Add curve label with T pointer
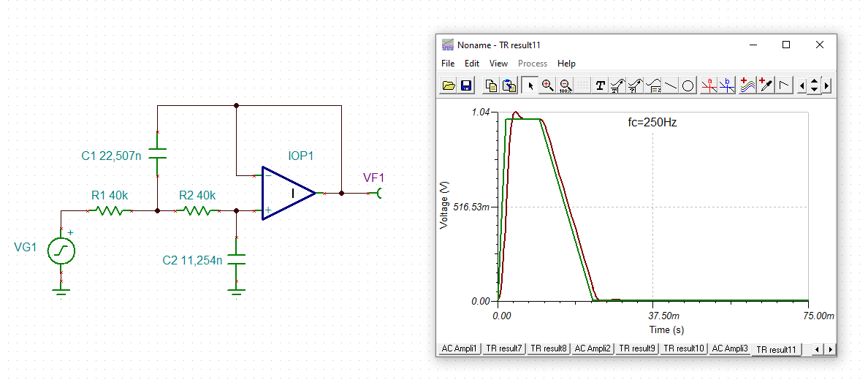This screenshot has height=385, width=868. pyautogui.click(x=617, y=85)
